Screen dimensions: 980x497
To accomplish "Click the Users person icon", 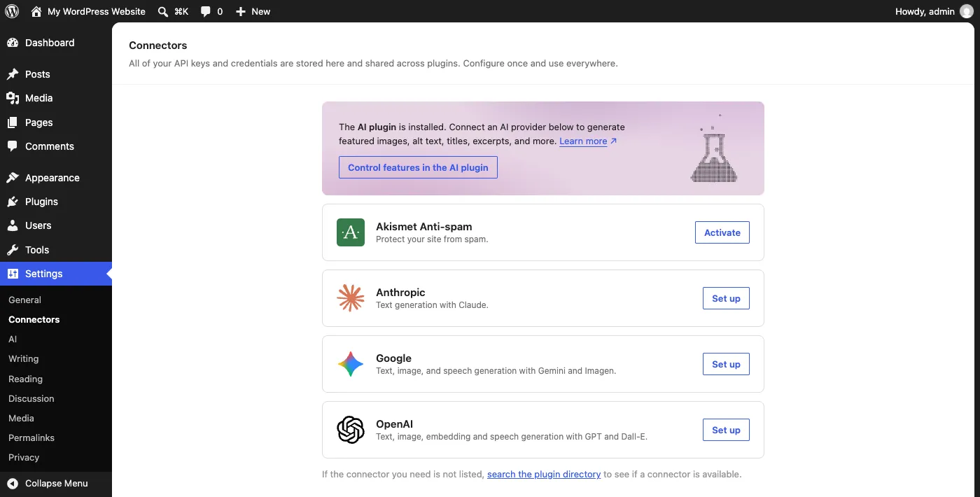I will (x=13, y=225).
